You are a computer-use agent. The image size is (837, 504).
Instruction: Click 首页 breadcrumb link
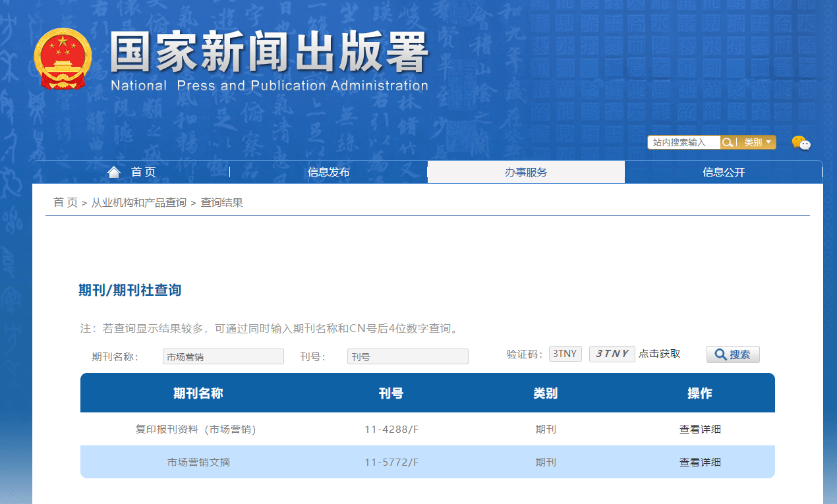[66, 202]
